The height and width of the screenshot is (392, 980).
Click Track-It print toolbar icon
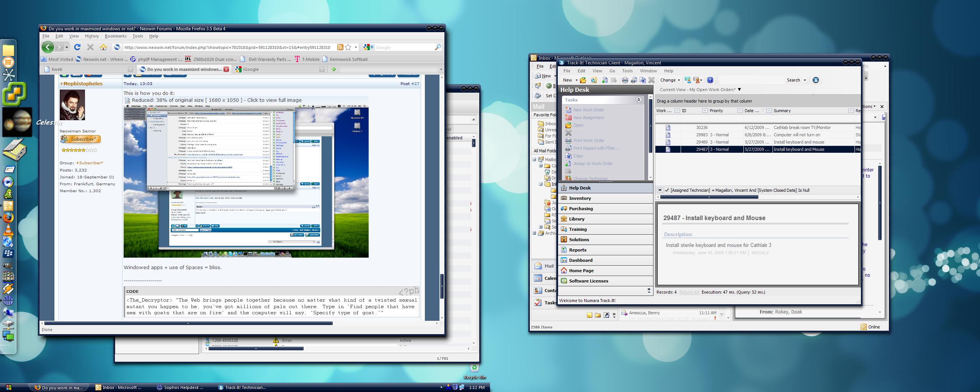point(625,80)
